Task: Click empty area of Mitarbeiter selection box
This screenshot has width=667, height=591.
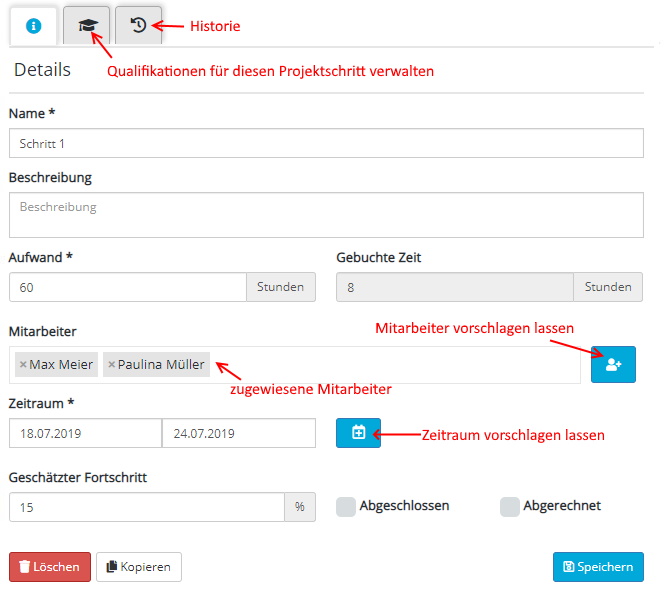Action: (400, 365)
